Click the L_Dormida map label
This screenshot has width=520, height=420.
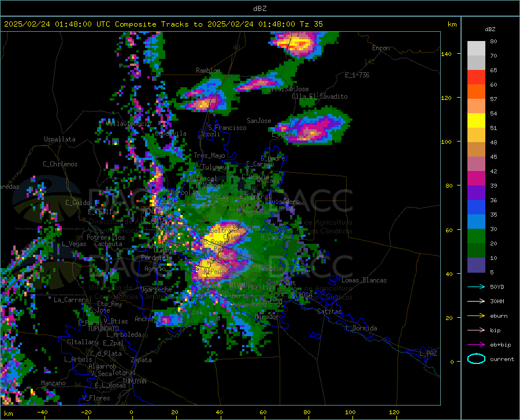[x=361, y=328]
